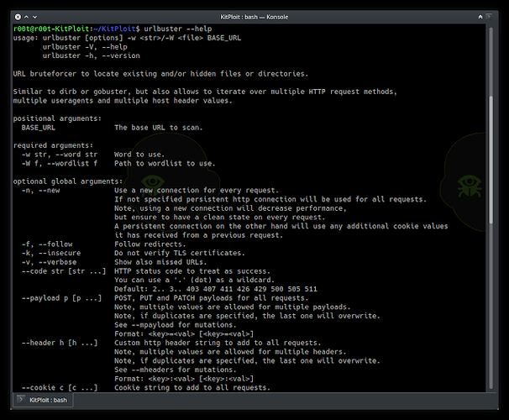Click the '--code str [str ...]' option
Viewport: 509px width, 420px height.
(64, 271)
